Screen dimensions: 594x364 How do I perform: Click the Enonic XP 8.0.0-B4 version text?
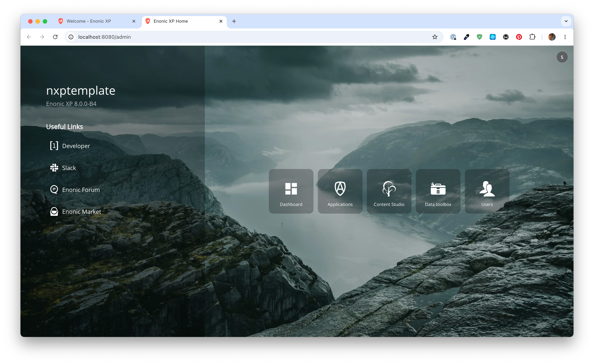pos(71,104)
